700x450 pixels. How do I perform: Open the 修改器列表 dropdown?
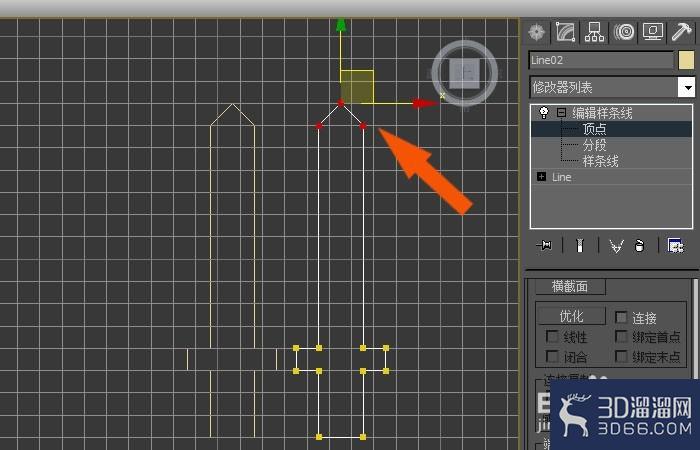click(687, 87)
